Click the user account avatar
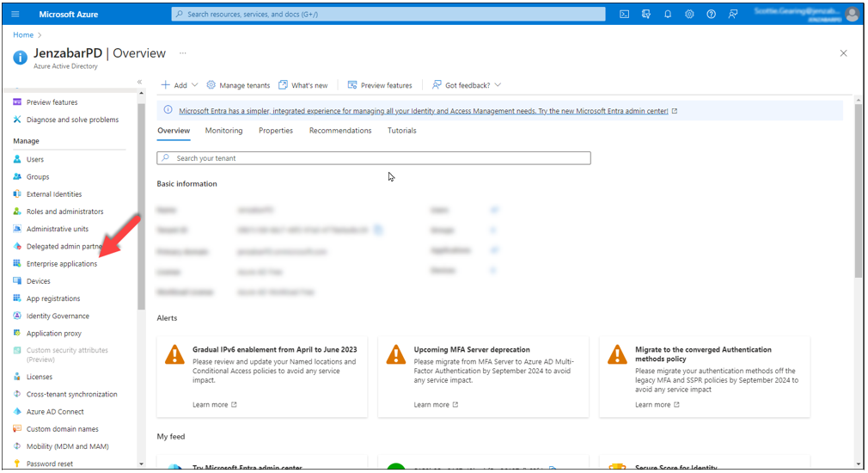 [852, 15]
